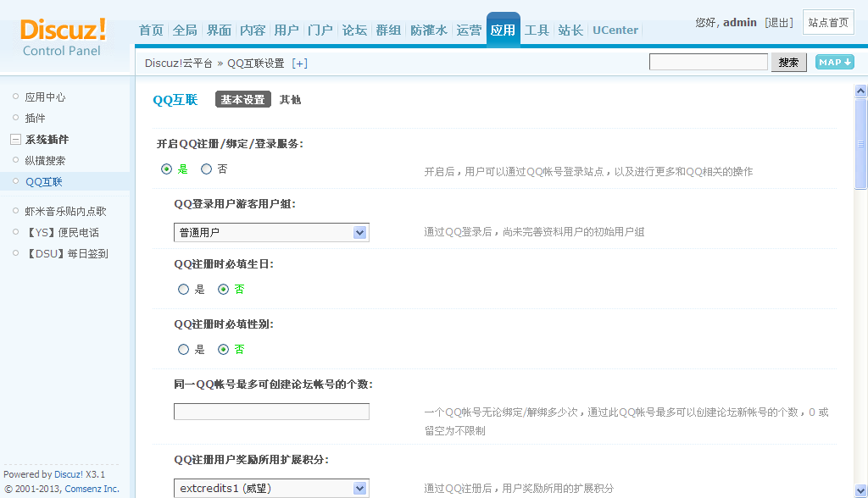868x498 pixels.
Task: Select 是 to require birthday at QQ registration
Action: (183, 289)
